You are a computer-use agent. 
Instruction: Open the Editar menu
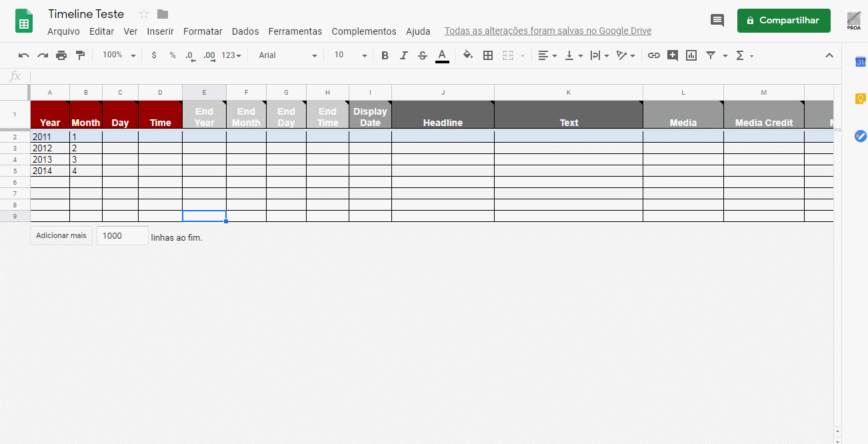coord(101,31)
